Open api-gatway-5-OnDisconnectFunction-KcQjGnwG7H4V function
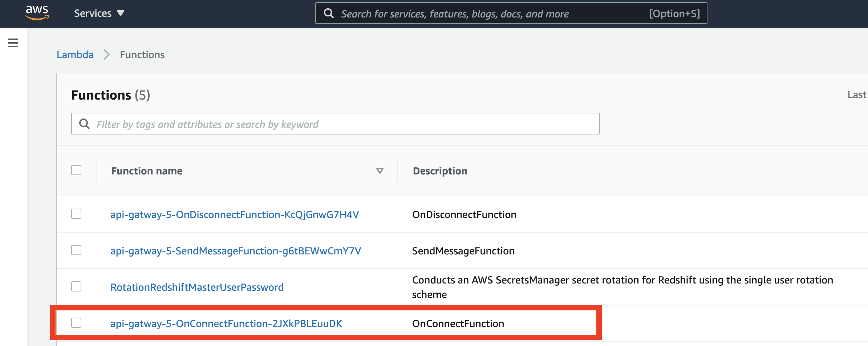This screenshot has height=346, width=868. (x=235, y=214)
